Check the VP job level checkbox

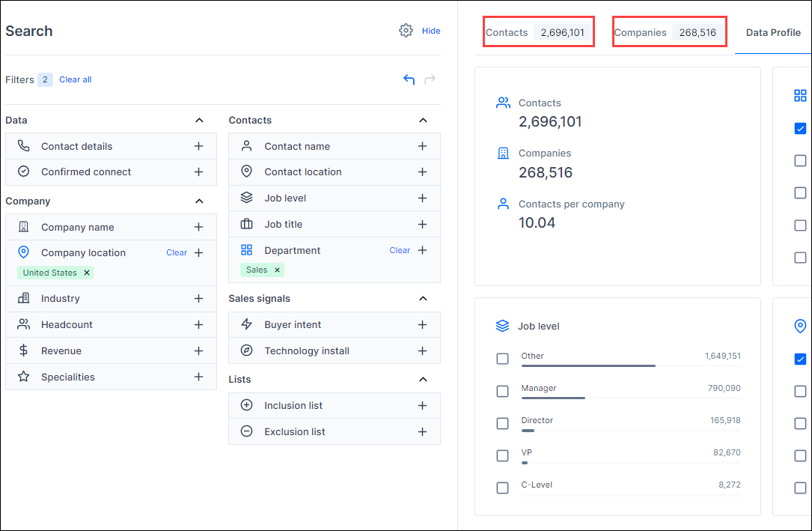click(502, 455)
